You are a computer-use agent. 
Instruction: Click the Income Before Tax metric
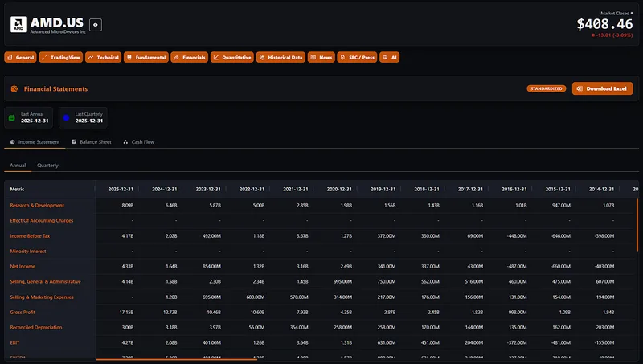(30, 236)
